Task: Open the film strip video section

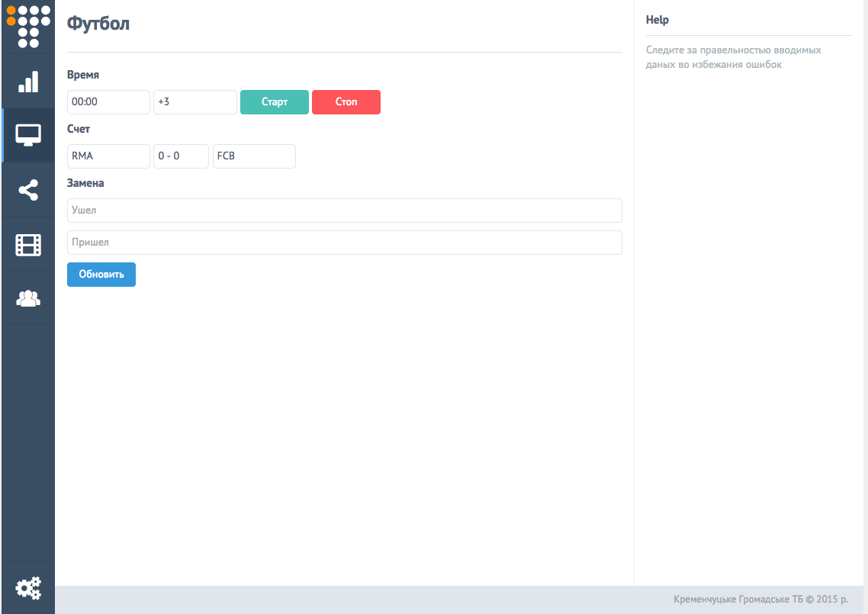Action: (28, 244)
